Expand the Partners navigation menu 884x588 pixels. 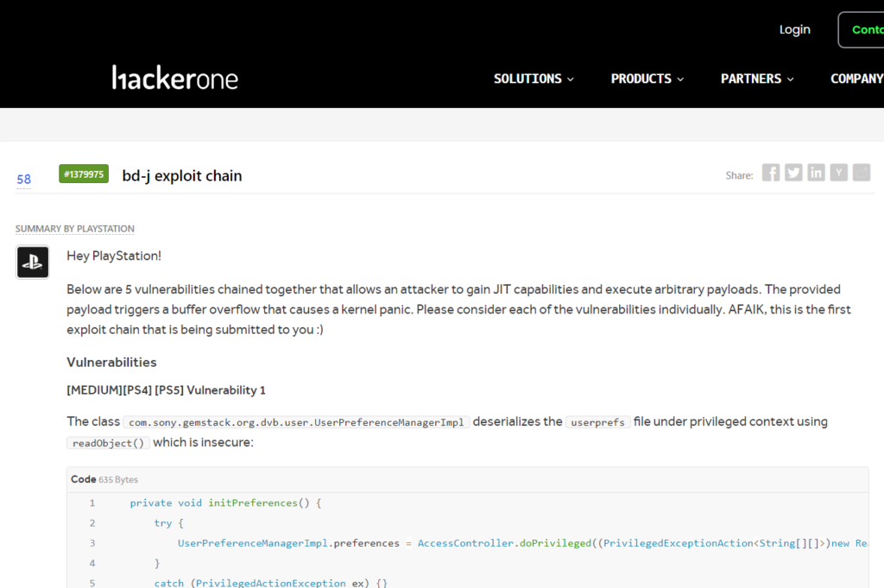click(757, 79)
